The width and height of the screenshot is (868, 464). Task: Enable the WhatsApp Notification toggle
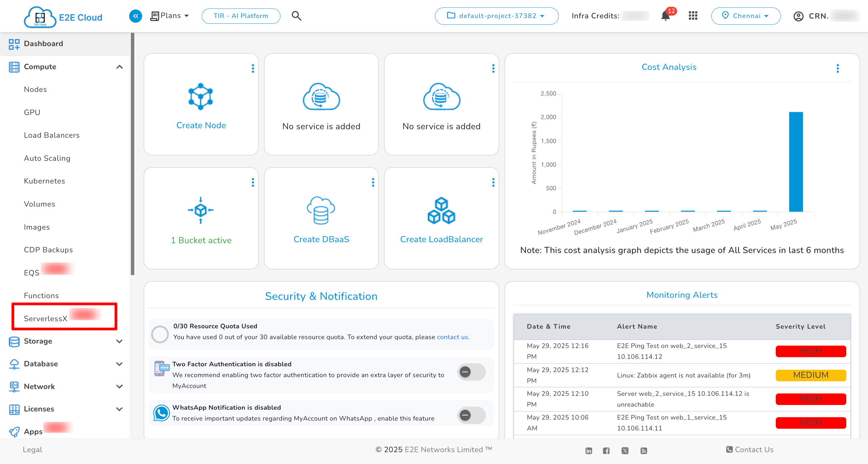pos(471,415)
